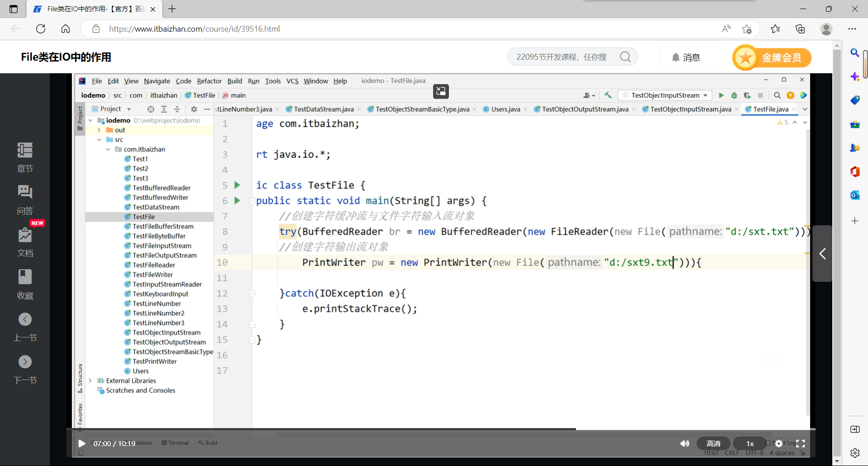Close the TestFile.java tab
Screen dimensions: 868x466
point(793,109)
